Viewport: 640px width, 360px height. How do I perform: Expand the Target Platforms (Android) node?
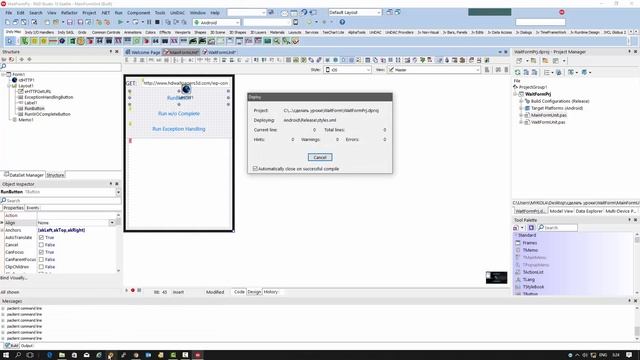[x=521, y=108]
